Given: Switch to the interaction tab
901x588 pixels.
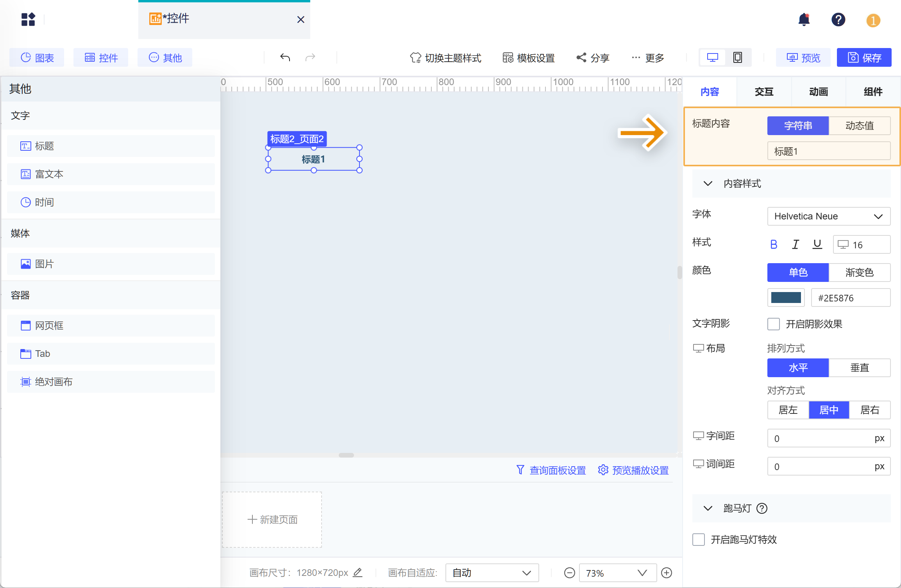Looking at the screenshot, I should (x=764, y=92).
